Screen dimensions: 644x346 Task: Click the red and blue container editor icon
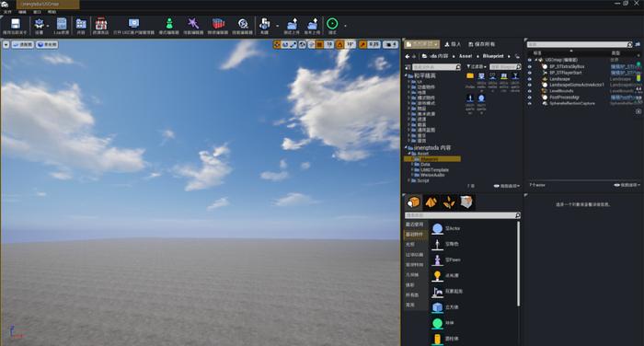click(218, 24)
